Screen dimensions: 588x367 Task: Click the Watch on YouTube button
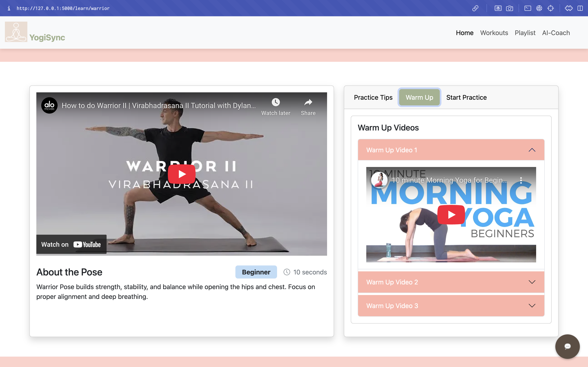(71, 244)
